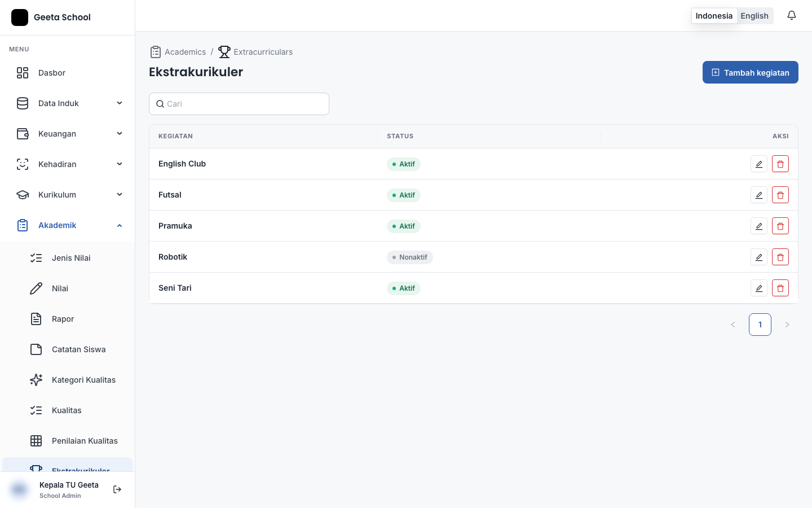Viewport: 812px width, 508px height.
Task: Edit the English Club row
Action: (759, 164)
